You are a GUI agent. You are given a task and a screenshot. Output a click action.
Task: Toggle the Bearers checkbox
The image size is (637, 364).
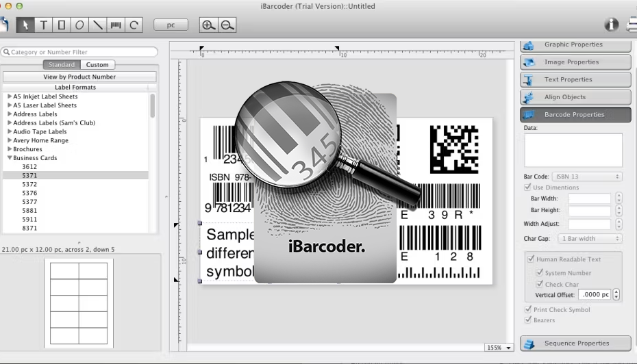point(527,320)
